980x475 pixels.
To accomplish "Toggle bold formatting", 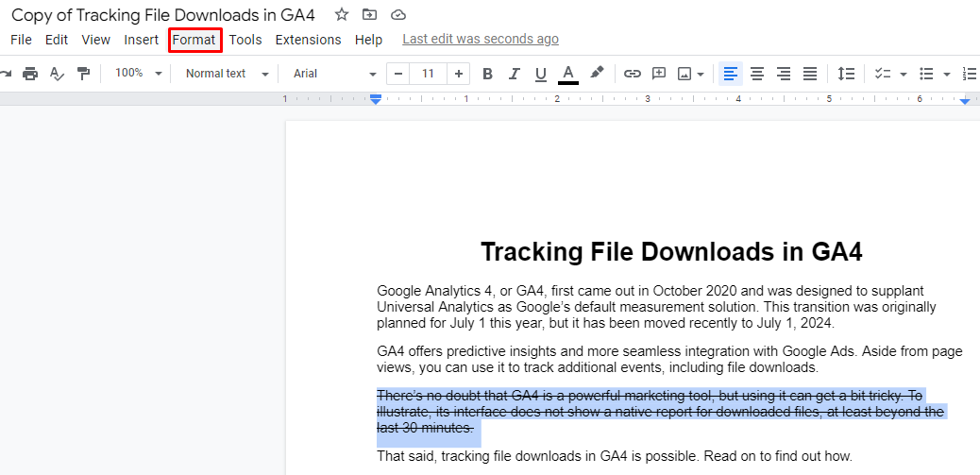I will (487, 74).
